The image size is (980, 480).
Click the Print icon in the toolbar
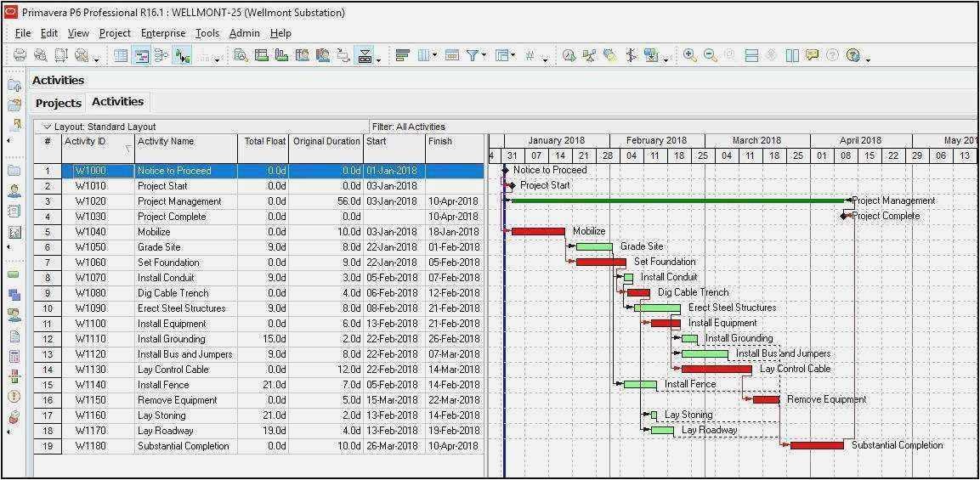[x=20, y=55]
